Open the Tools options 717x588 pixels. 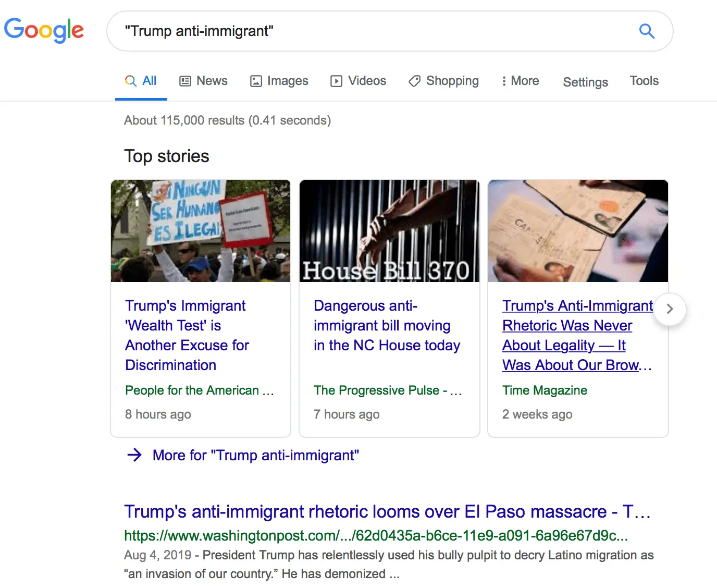(x=644, y=81)
